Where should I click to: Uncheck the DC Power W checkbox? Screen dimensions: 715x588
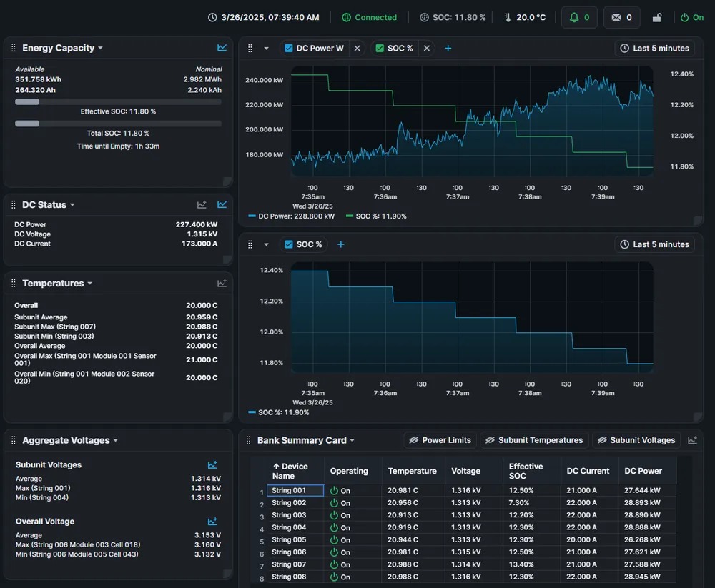[x=289, y=49]
